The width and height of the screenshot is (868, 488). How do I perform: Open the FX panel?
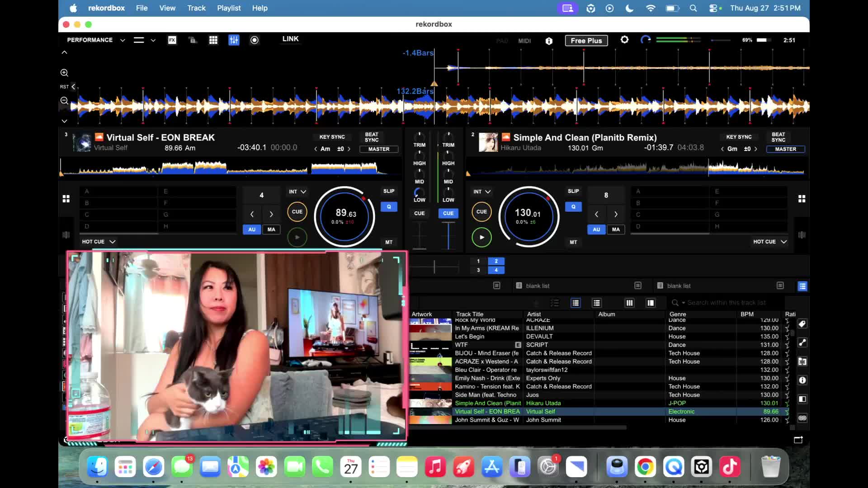pyautogui.click(x=172, y=40)
